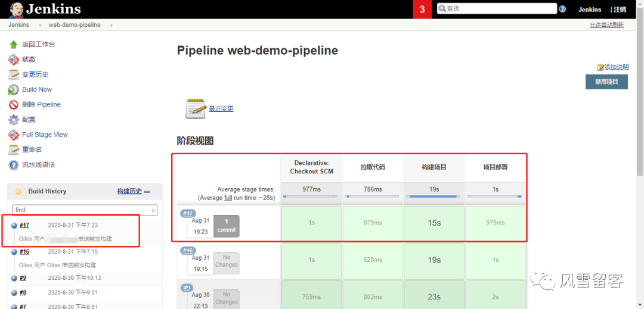Viewport: 644px width, 309px height.
Task: Open the 最近变更 link
Action: click(221, 108)
